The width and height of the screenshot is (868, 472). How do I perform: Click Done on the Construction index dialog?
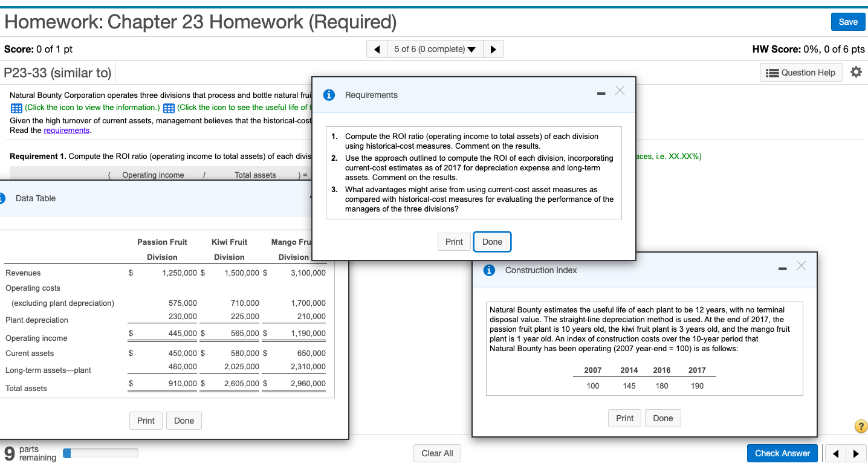[x=662, y=418]
